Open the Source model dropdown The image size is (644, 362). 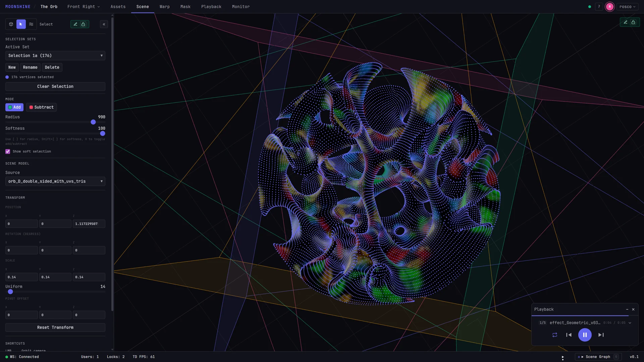coord(55,181)
